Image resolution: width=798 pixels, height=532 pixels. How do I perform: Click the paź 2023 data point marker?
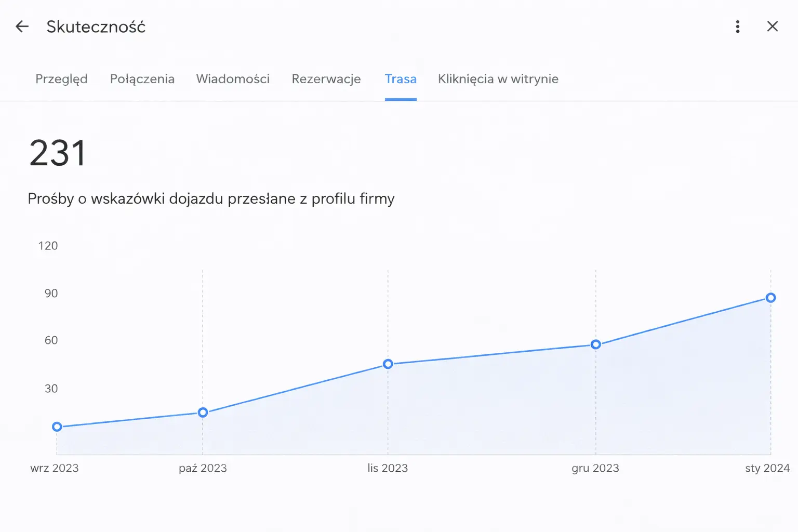click(202, 412)
